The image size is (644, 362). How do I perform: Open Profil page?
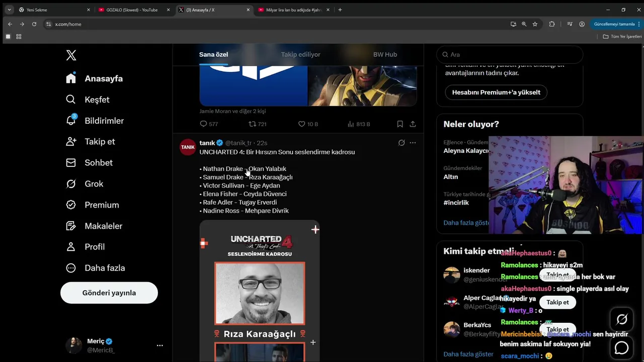[x=85, y=246]
